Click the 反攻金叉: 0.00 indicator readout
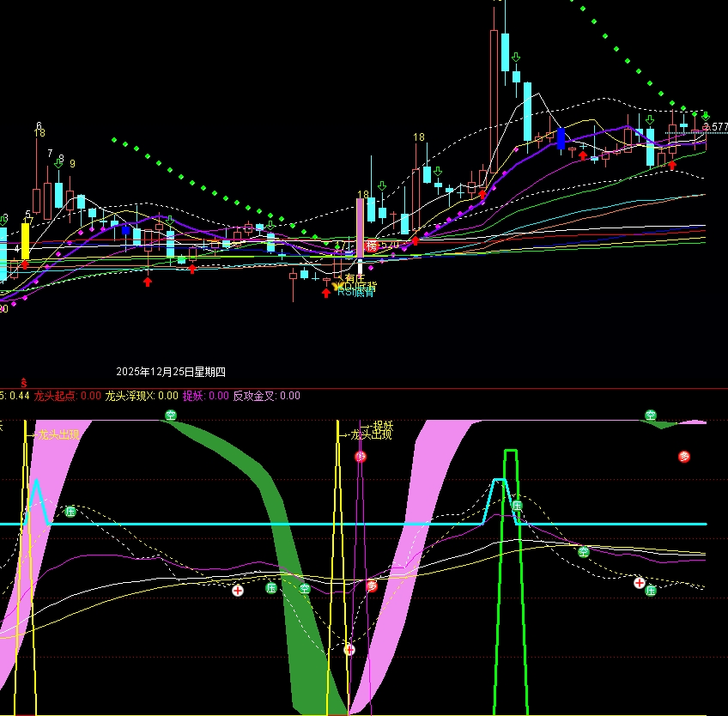The width and height of the screenshot is (728, 716). pos(266,396)
